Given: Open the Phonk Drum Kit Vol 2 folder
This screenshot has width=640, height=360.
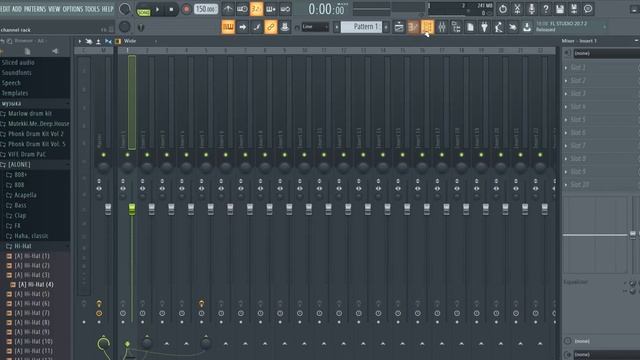Looking at the screenshot, I should click(x=36, y=134).
